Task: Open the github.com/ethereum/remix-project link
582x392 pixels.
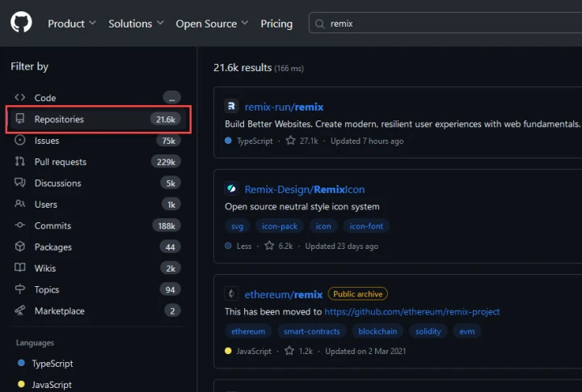Action: (412, 311)
